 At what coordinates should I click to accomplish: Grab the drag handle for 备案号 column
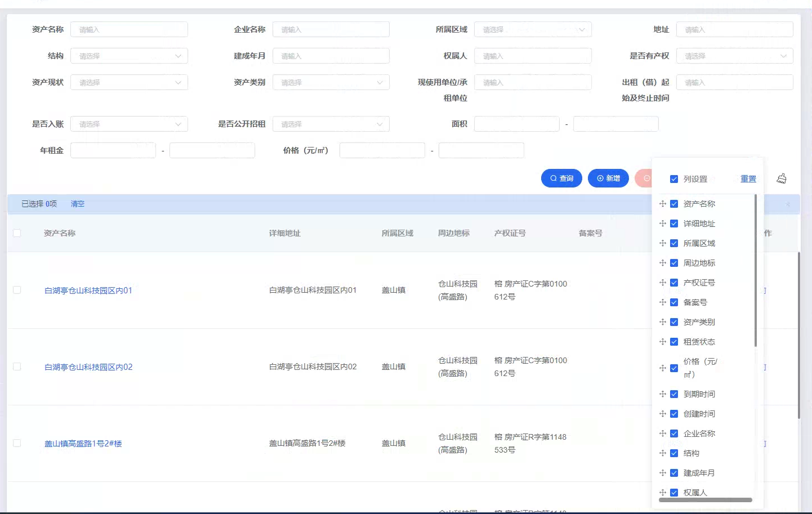click(663, 302)
